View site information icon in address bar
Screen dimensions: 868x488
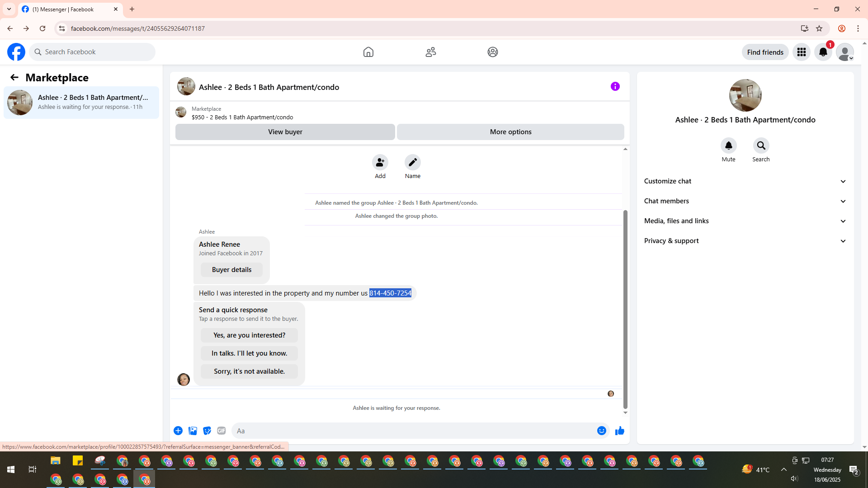pyautogui.click(x=62, y=28)
